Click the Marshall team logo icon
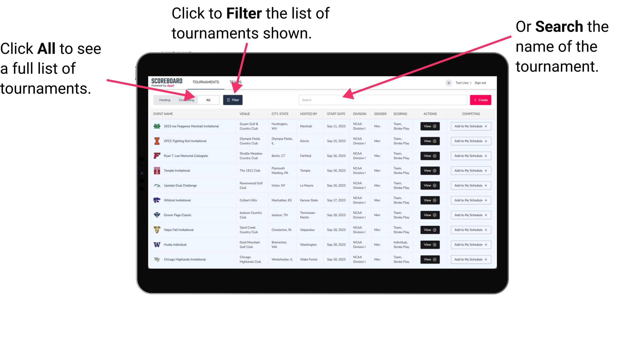Viewport: 644px width, 346px height. pos(158,126)
